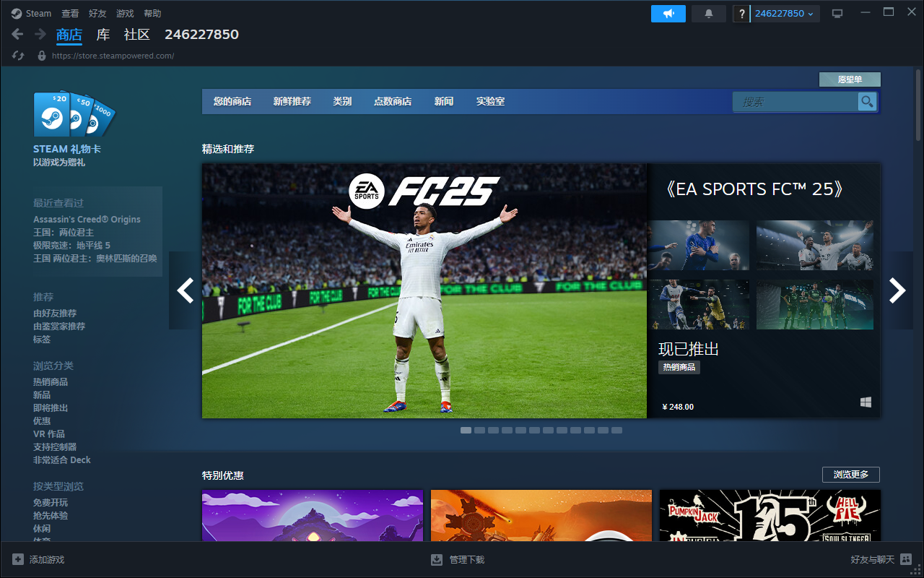Click the question mark help icon
This screenshot has height=578, width=924.
[x=741, y=14]
